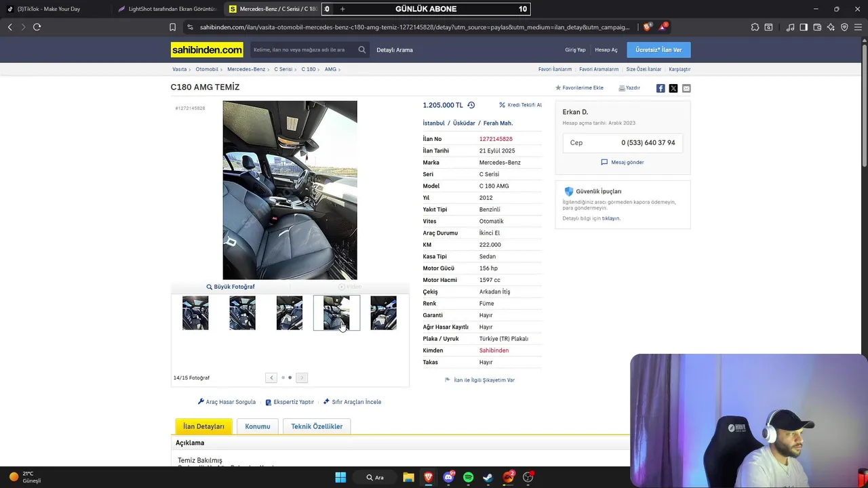Image resolution: width=868 pixels, height=488 pixels.
Task: Open Brave Wallet icon
Action: (817, 27)
